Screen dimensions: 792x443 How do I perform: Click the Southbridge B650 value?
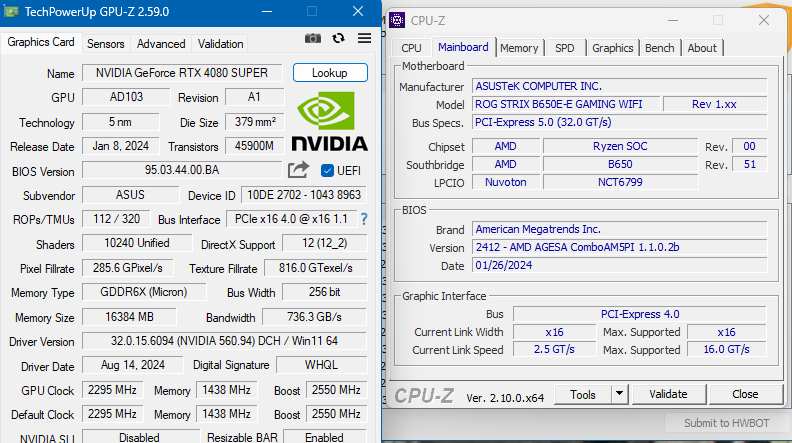pyautogui.click(x=620, y=164)
